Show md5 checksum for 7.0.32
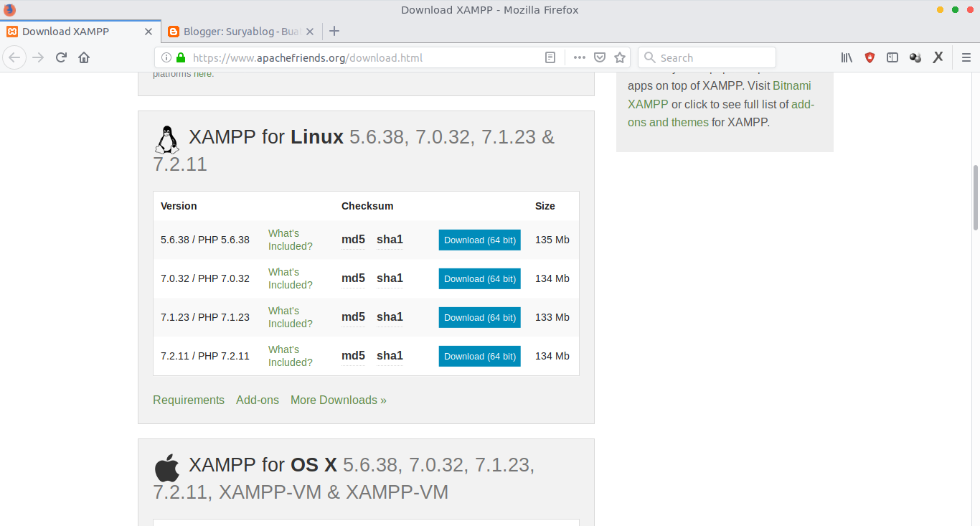This screenshot has width=980, height=526. [353, 278]
